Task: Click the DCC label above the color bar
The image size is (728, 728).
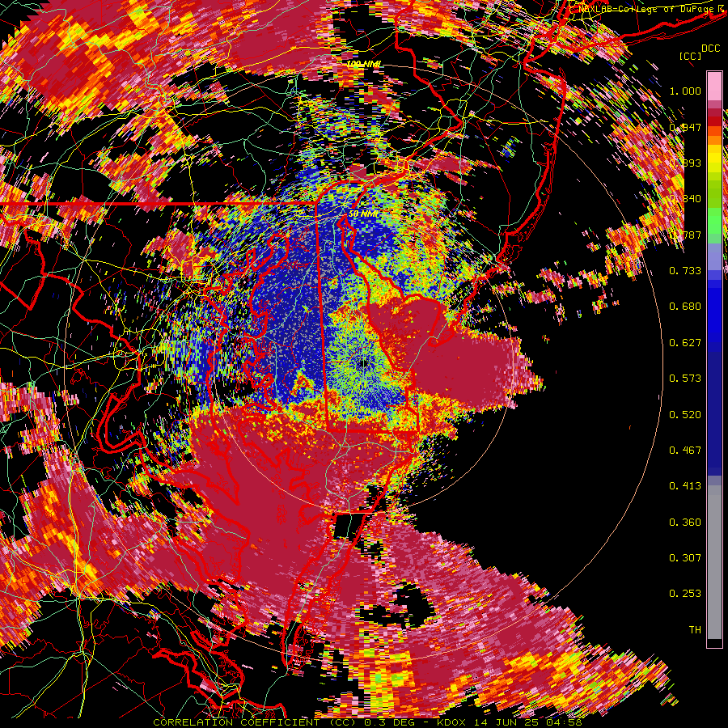Action: [711, 49]
